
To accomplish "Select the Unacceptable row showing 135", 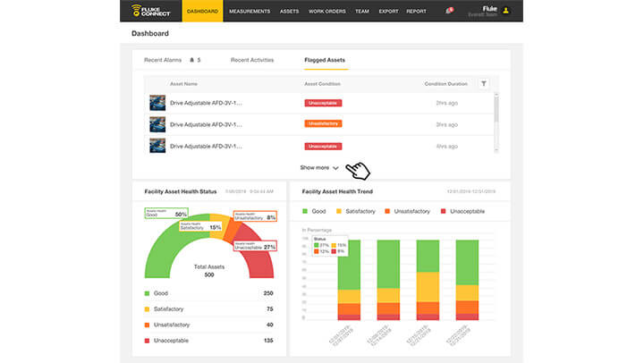I will tap(209, 341).
